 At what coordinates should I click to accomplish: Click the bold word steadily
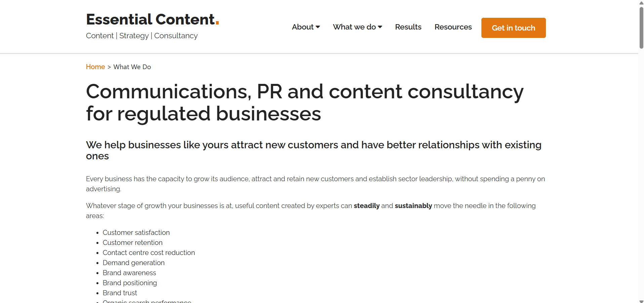point(367,206)
